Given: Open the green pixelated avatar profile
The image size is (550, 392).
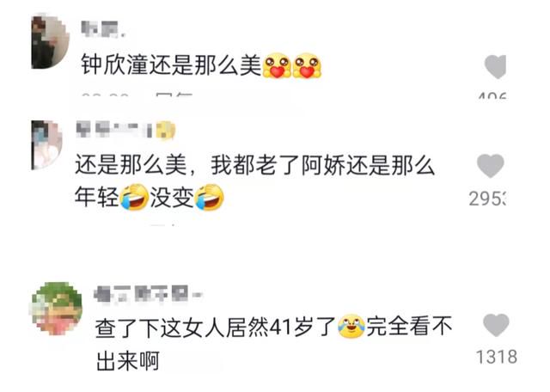Looking at the screenshot, I should coord(57,309).
